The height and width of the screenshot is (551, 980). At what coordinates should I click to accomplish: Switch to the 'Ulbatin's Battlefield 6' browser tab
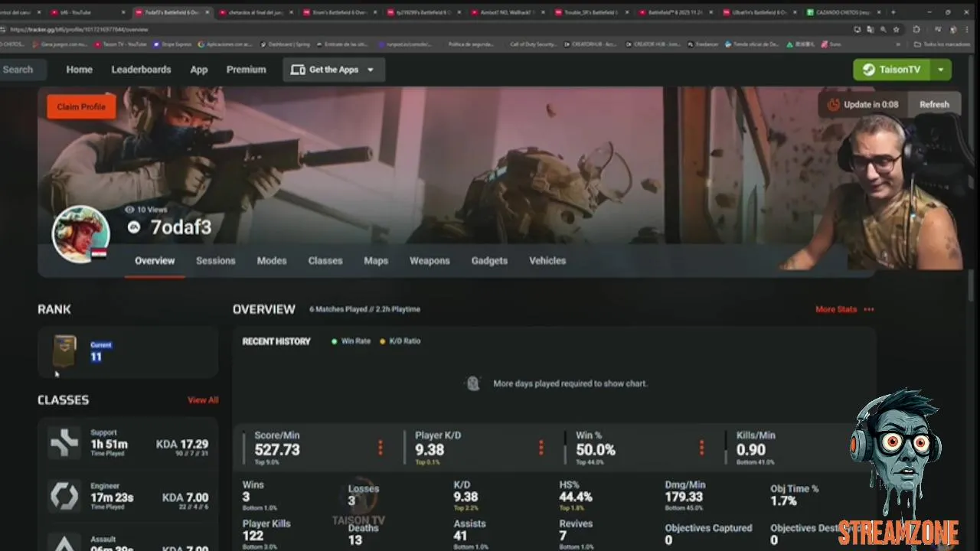click(x=758, y=12)
